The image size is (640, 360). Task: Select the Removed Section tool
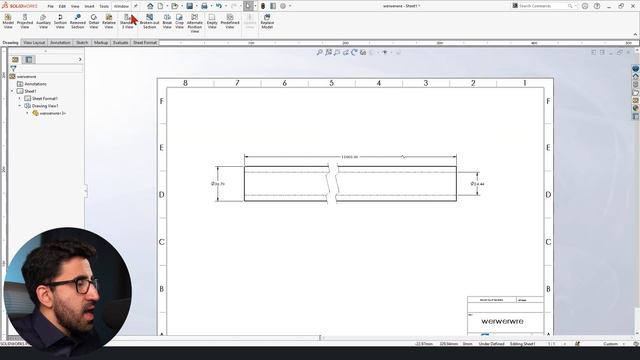click(78, 21)
